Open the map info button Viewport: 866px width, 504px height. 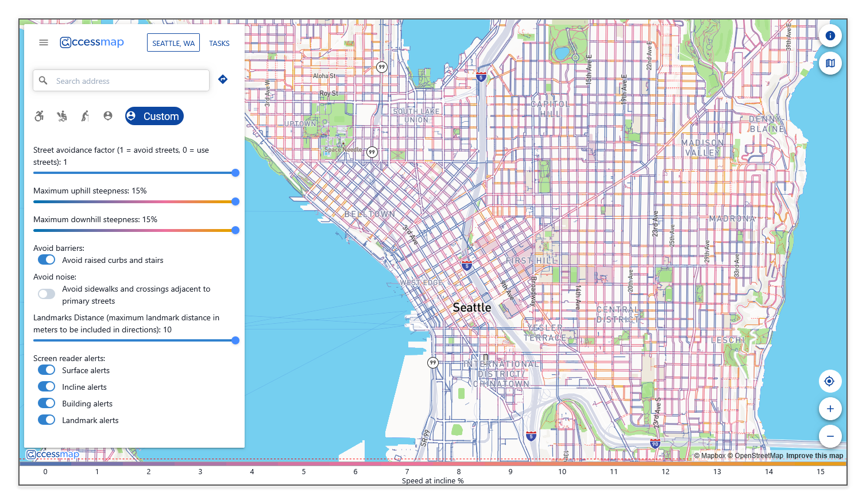(x=830, y=36)
